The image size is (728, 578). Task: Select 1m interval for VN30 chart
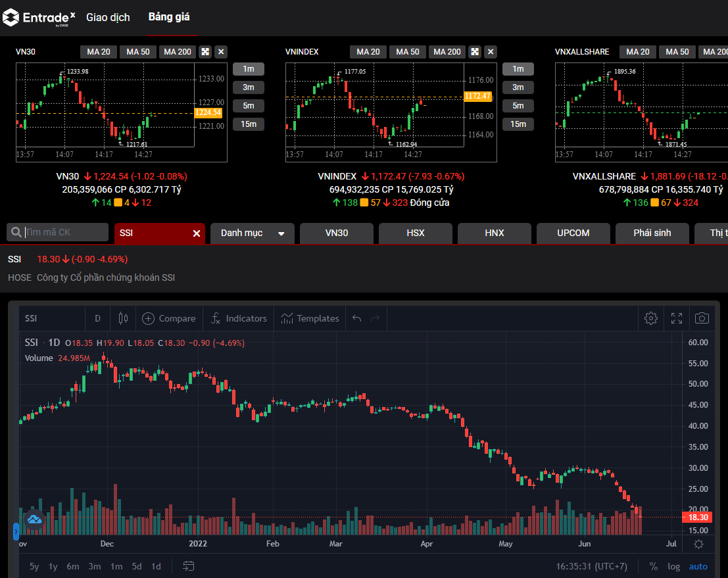click(x=249, y=68)
